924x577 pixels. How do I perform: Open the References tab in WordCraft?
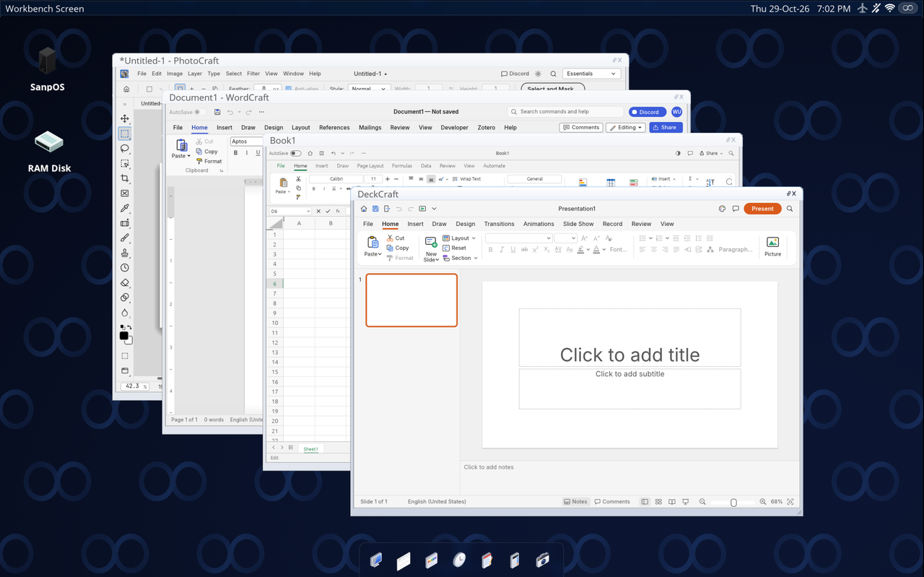[334, 128]
